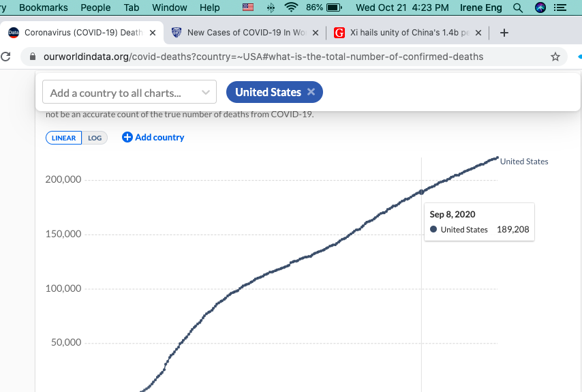Click the US flag input source icon
The height and width of the screenshot is (392, 582).
[x=248, y=7]
